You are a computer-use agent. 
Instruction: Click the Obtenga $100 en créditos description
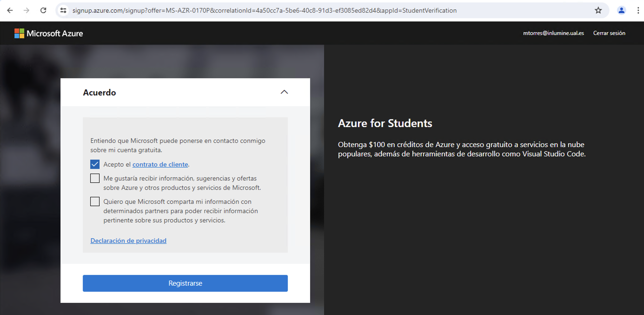point(462,149)
